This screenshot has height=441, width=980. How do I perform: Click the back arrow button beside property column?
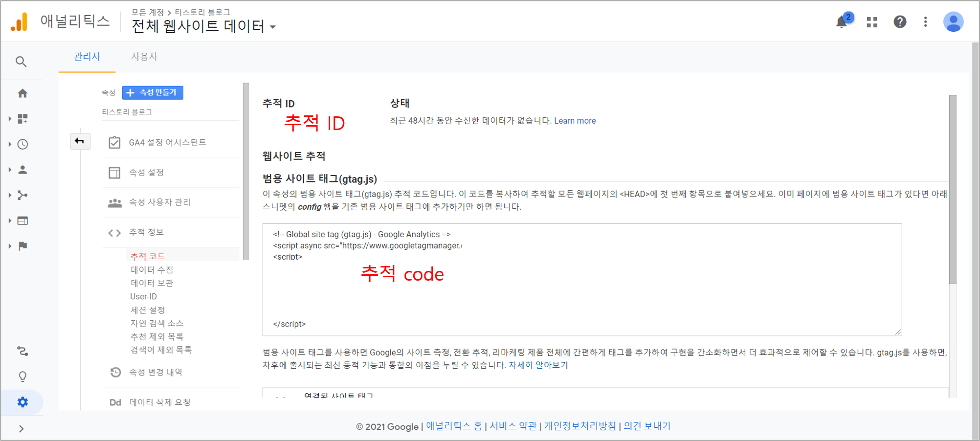pos(80,141)
